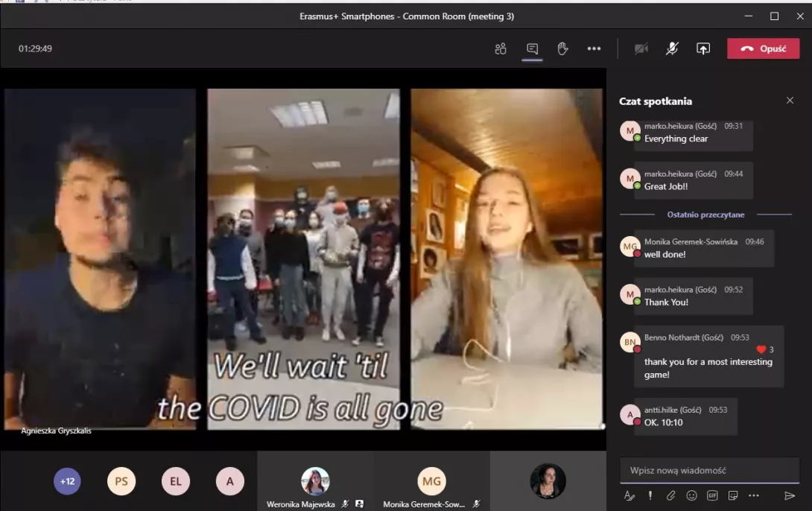812x511 pixels.
Task: Open the GIF picker in chat
Action: click(x=712, y=495)
